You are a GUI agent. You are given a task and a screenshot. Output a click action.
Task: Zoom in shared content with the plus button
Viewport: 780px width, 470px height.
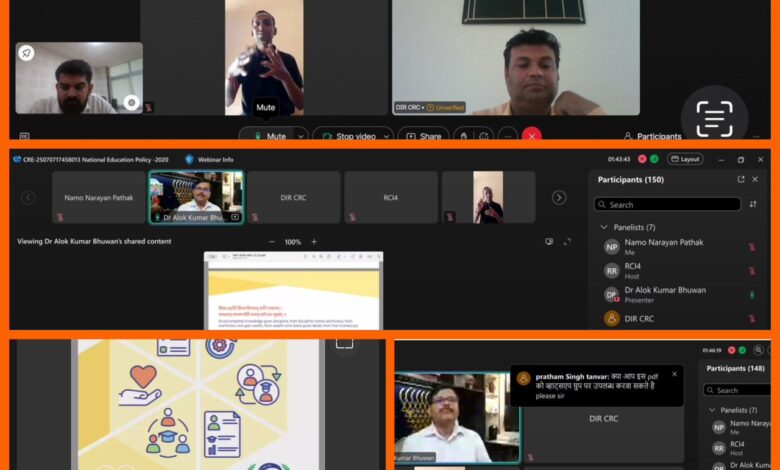[x=314, y=242]
